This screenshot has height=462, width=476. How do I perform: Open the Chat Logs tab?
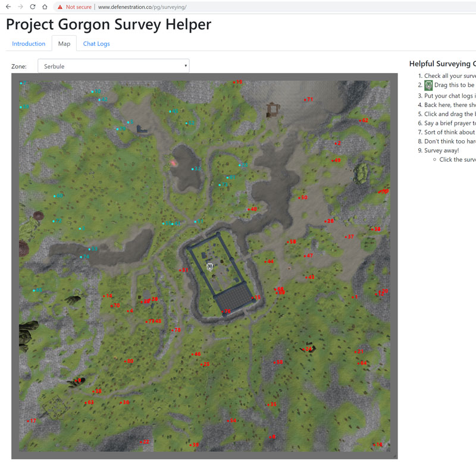(x=96, y=43)
